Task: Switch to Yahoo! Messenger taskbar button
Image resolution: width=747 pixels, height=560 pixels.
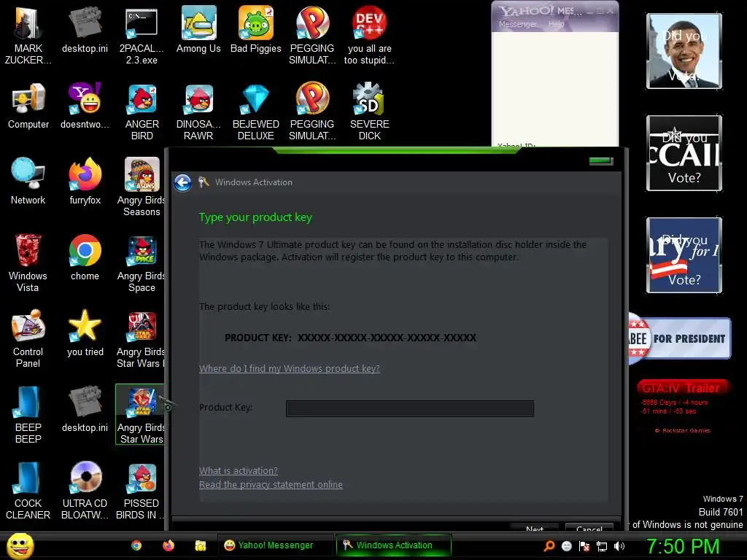Action: click(275, 545)
